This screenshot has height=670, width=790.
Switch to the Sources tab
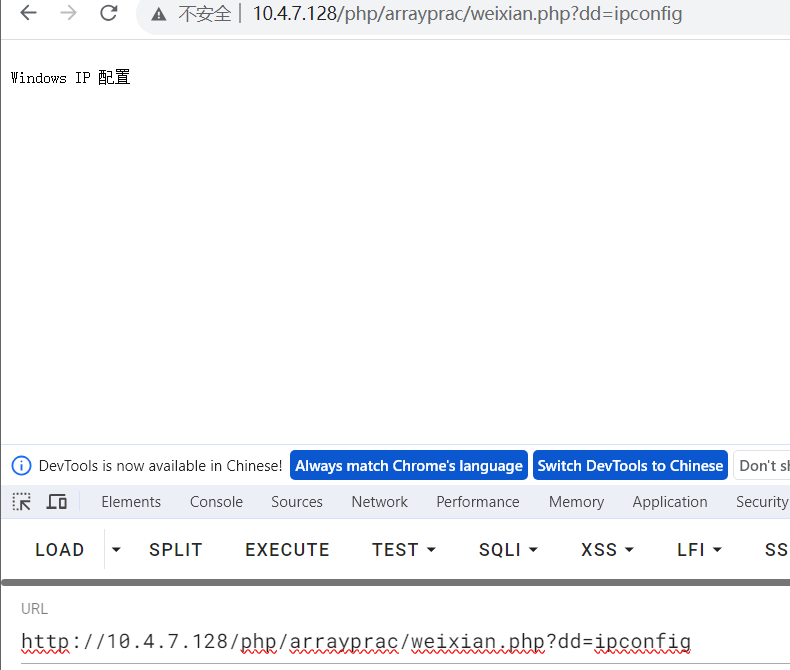pyautogui.click(x=297, y=502)
